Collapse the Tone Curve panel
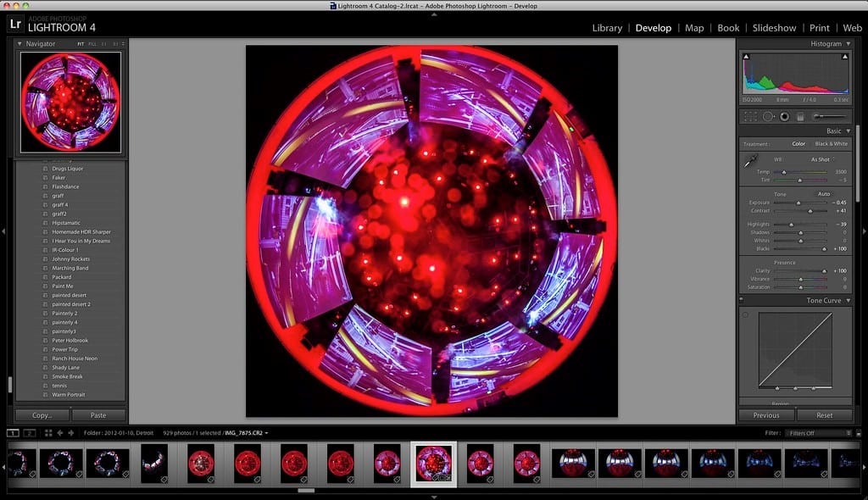 [848, 301]
